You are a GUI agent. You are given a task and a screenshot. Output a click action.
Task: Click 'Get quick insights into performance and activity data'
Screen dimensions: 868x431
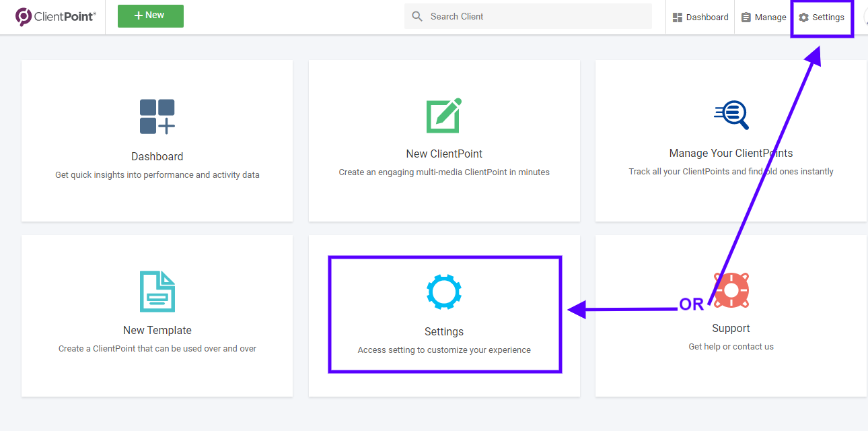[157, 175]
